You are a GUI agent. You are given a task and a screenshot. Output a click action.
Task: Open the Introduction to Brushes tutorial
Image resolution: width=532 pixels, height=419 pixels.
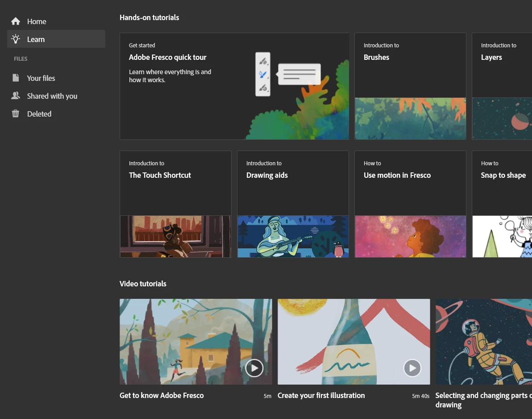pos(410,86)
